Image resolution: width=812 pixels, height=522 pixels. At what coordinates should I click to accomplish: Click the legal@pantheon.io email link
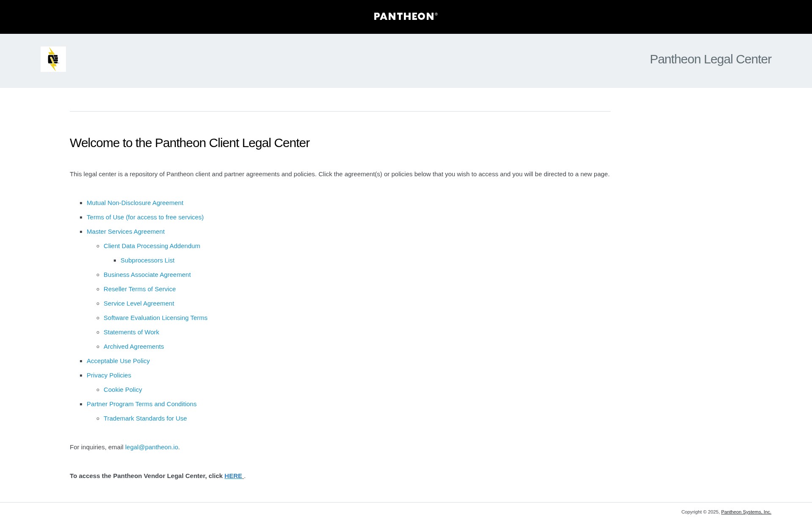click(151, 447)
